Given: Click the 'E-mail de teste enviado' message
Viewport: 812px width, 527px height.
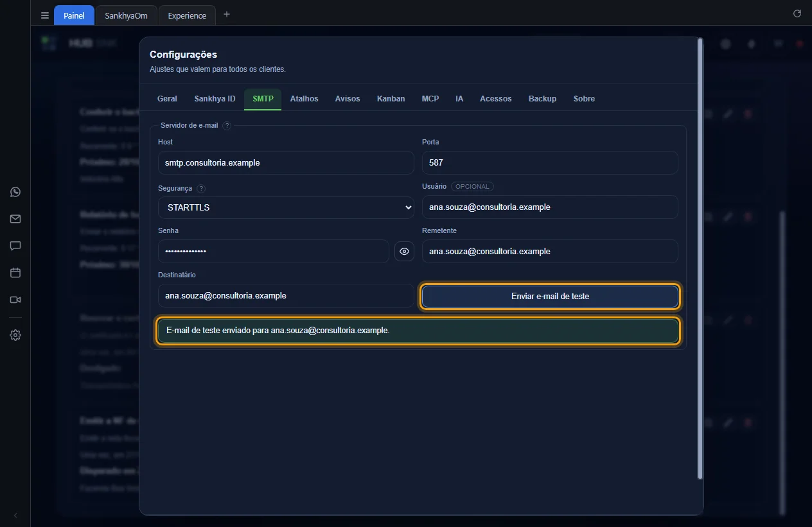Looking at the screenshot, I should coord(418,331).
